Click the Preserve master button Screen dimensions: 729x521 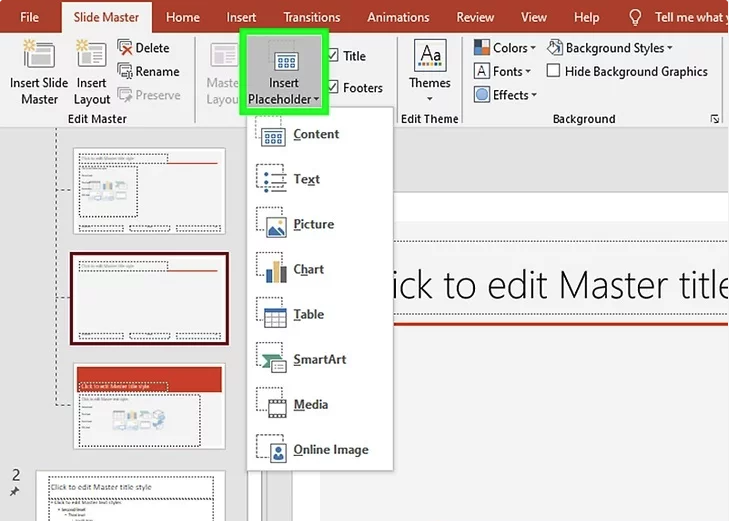click(149, 95)
